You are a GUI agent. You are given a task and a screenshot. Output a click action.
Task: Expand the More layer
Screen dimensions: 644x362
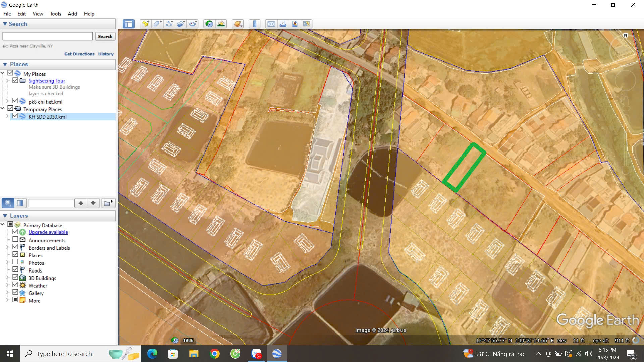(x=7, y=300)
